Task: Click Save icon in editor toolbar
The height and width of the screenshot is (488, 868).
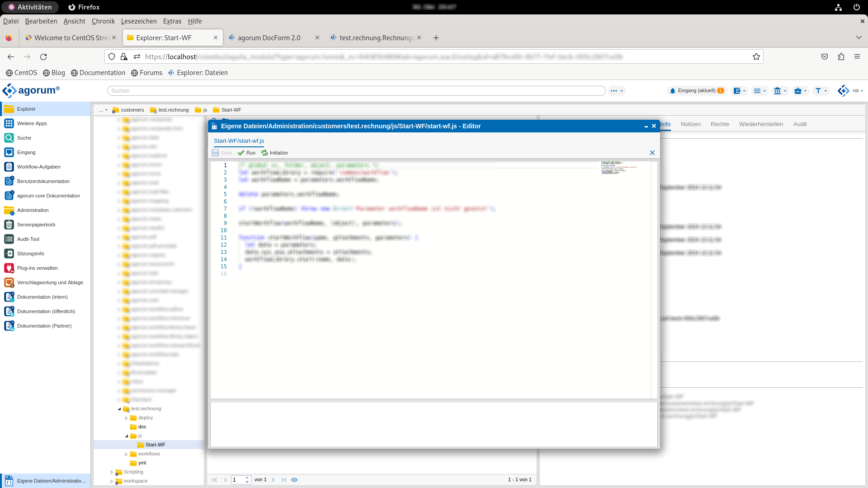Action: pos(222,153)
